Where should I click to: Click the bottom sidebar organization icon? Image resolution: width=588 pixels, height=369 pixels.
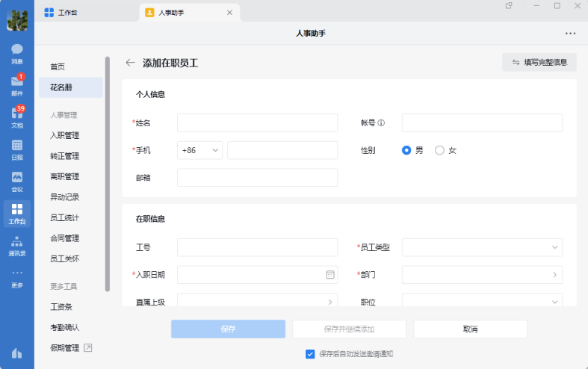tap(17, 353)
